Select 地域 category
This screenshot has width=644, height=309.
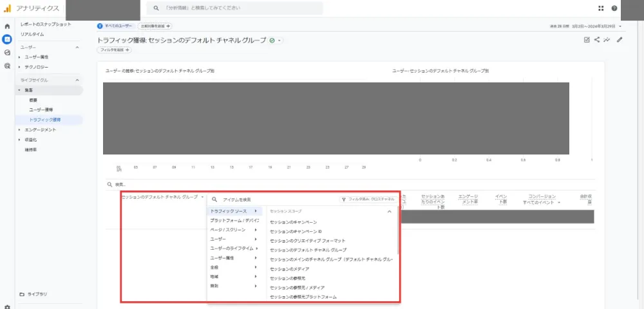[234, 277]
